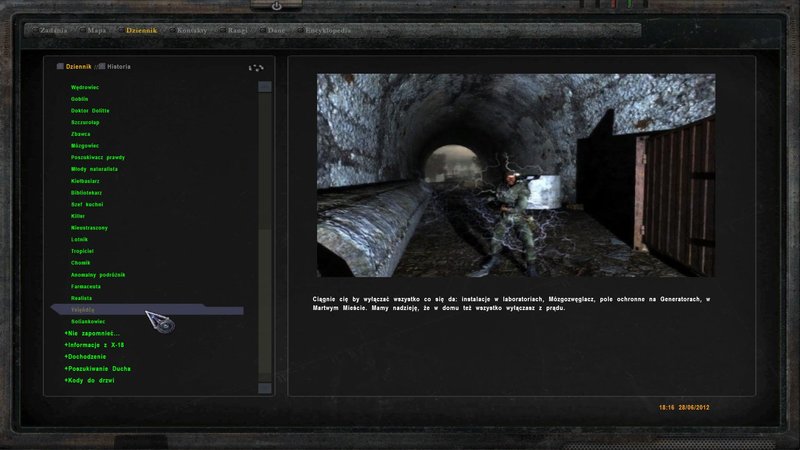Open the Zadania tab
The width and height of the screenshot is (800, 450).
point(53,31)
